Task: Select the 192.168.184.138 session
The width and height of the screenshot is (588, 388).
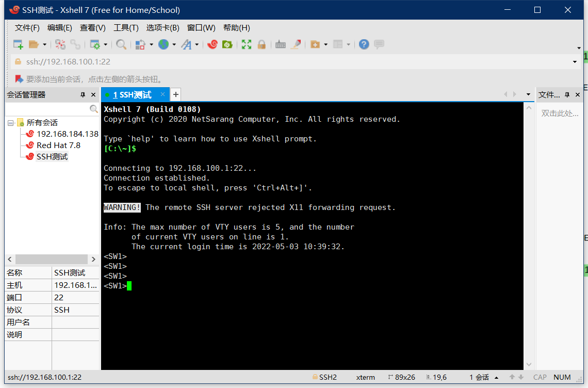Action: click(68, 134)
